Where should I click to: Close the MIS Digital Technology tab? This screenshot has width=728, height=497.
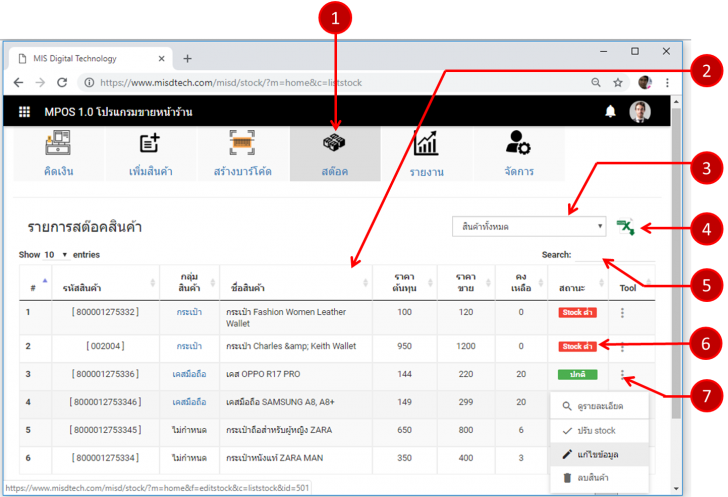click(161, 59)
